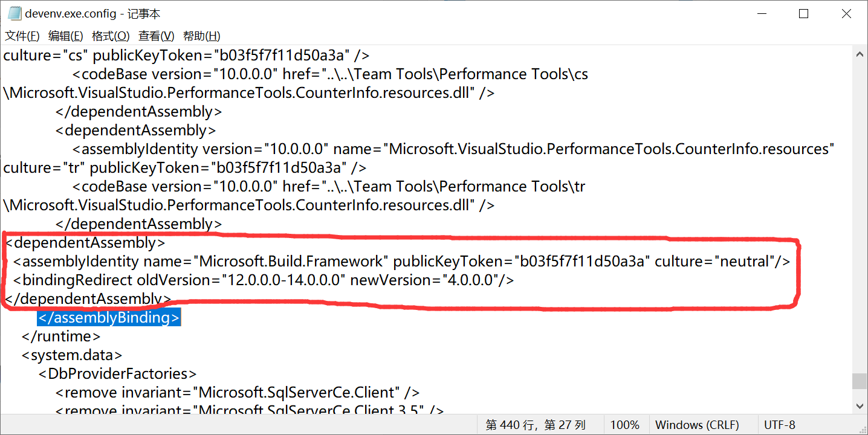Screen dimensions: 868x435
Task: Open the 编辑(E) menu
Action: pos(66,36)
